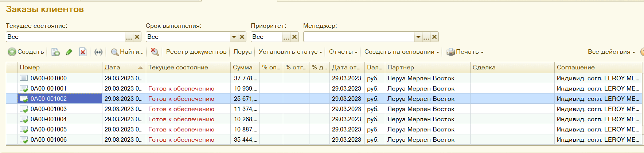The height and width of the screenshot is (153, 644).
Task: Open the Установить статус dropdown menu
Action: 290,52
